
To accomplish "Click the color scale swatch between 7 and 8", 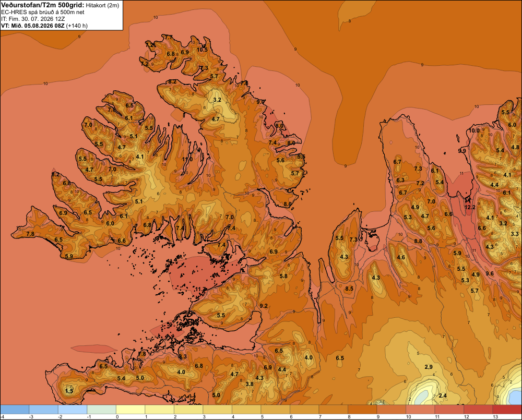I will pyautogui.click(x=333, y=410).
